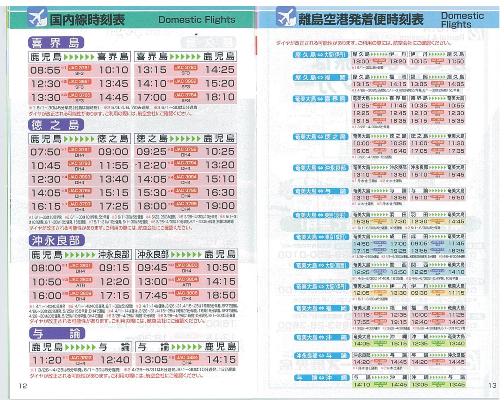Image resolution: width=504 pixels, height=400 pixels.
Task: Select the 沖永良部 section label
Action: 57,241
